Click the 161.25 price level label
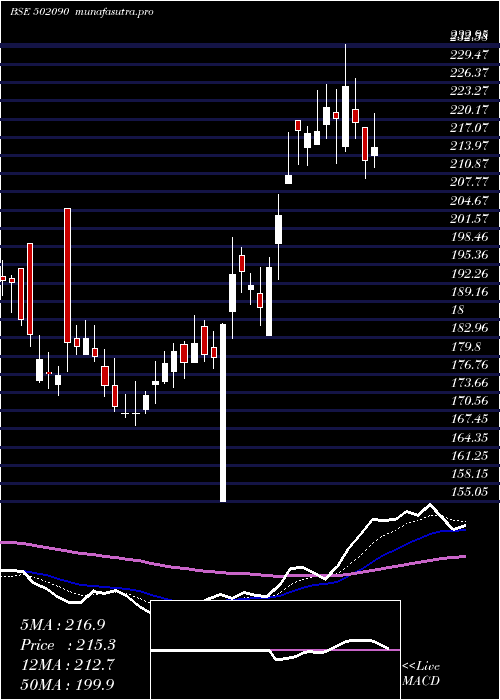The image size is (500, 700). 470,457
